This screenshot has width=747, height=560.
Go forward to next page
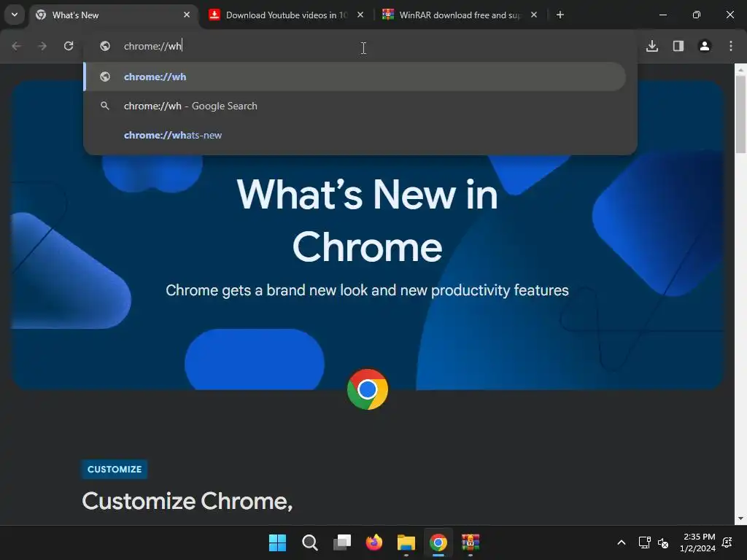tap(42, 46)
